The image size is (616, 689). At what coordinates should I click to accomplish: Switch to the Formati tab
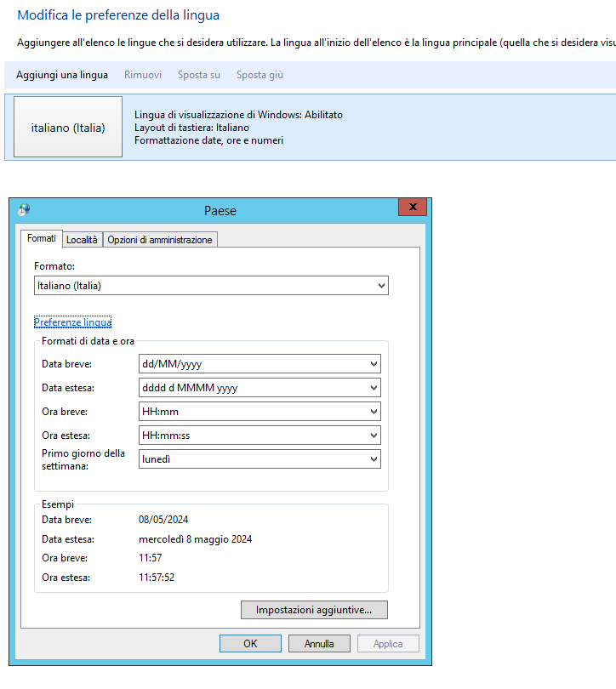click(x=42, y=239)
